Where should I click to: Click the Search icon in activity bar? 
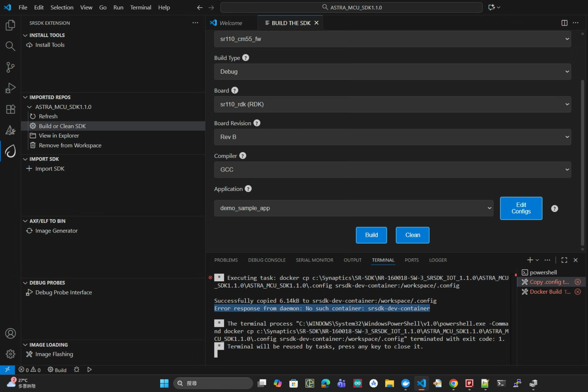10,46
